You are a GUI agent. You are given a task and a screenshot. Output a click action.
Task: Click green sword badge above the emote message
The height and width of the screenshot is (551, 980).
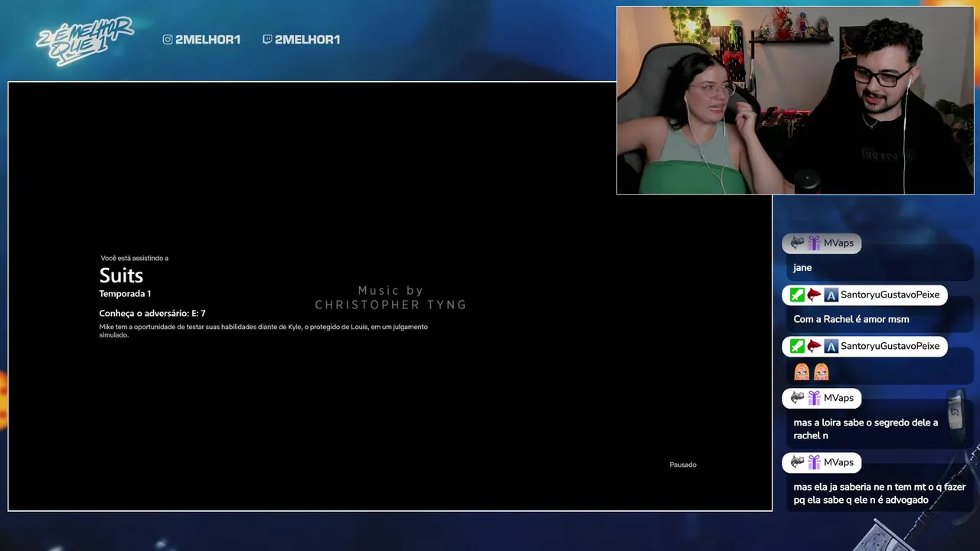797,346
